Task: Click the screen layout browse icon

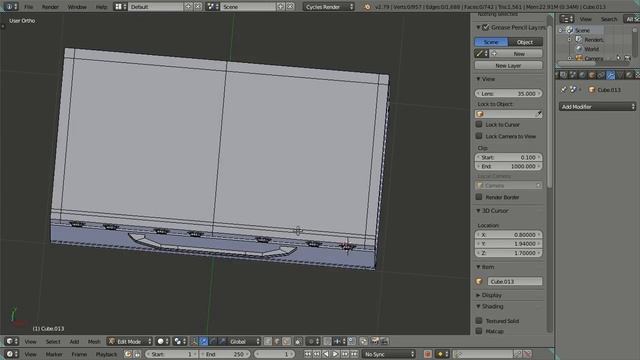Action: (120, 7)
